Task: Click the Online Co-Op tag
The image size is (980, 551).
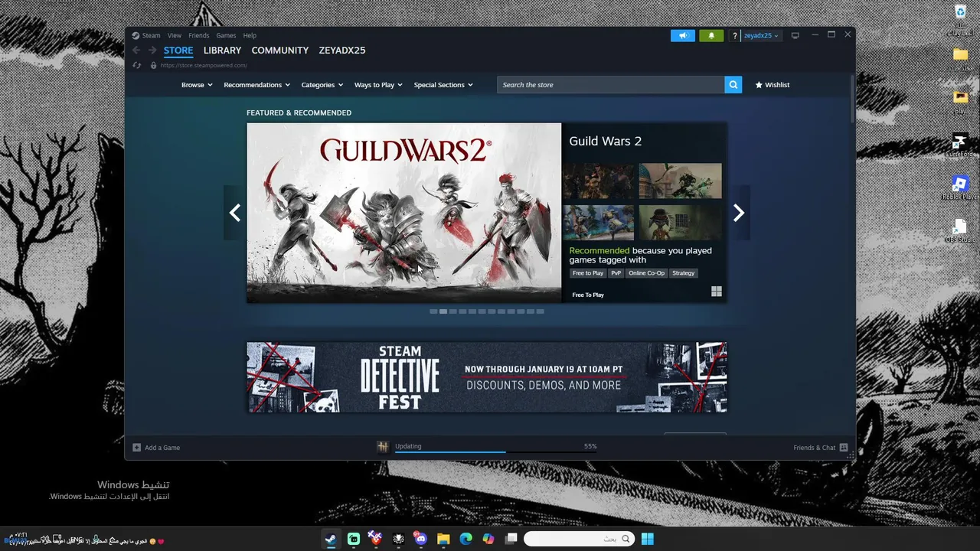Action: coord(647,273)
